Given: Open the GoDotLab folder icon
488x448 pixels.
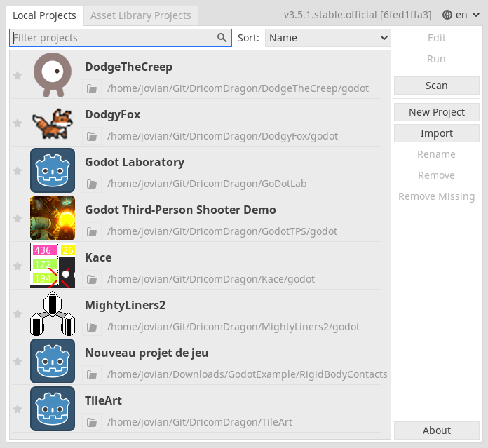Looking at the screenshot, I should [x=92, y=184].
